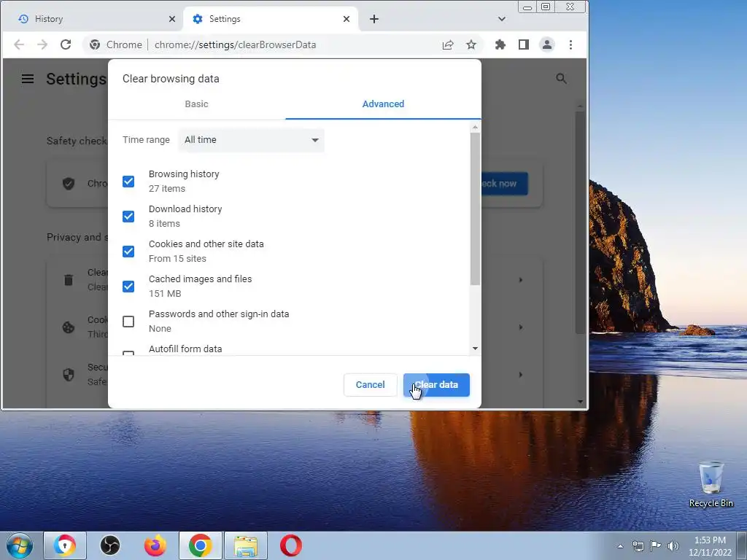Screen dimensions: 747x560
Task: Open the tab search dropdown arrow
Action: tap(502, 19)
